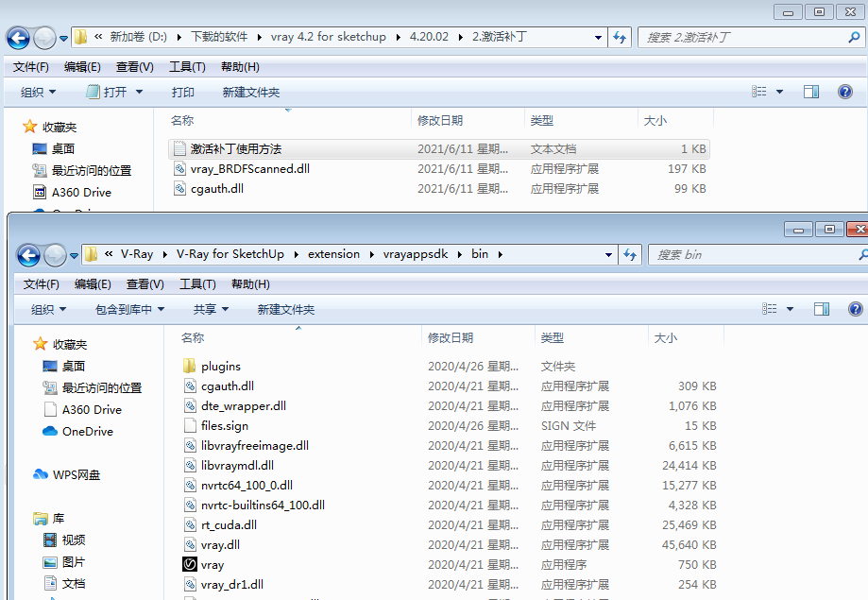The height and width of the screenshot is (600, 868).
Task: Select nvrtc-builtins64_100.dll file
Action: (x=449, y=506)
